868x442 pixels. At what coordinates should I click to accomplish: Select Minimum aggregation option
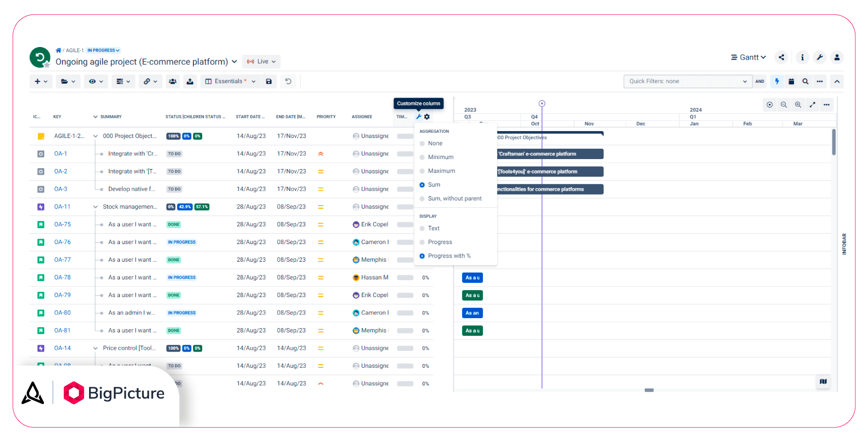[x=436, y=157]
